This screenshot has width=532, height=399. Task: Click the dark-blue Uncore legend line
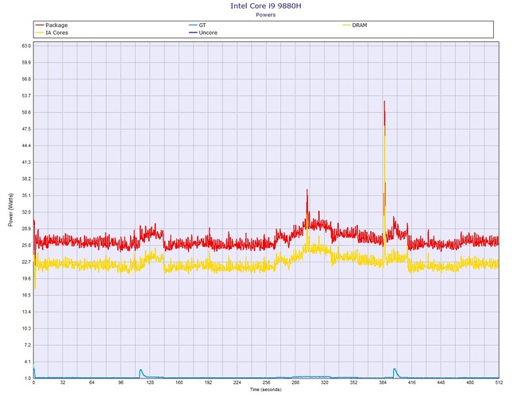tap(193, 33)
